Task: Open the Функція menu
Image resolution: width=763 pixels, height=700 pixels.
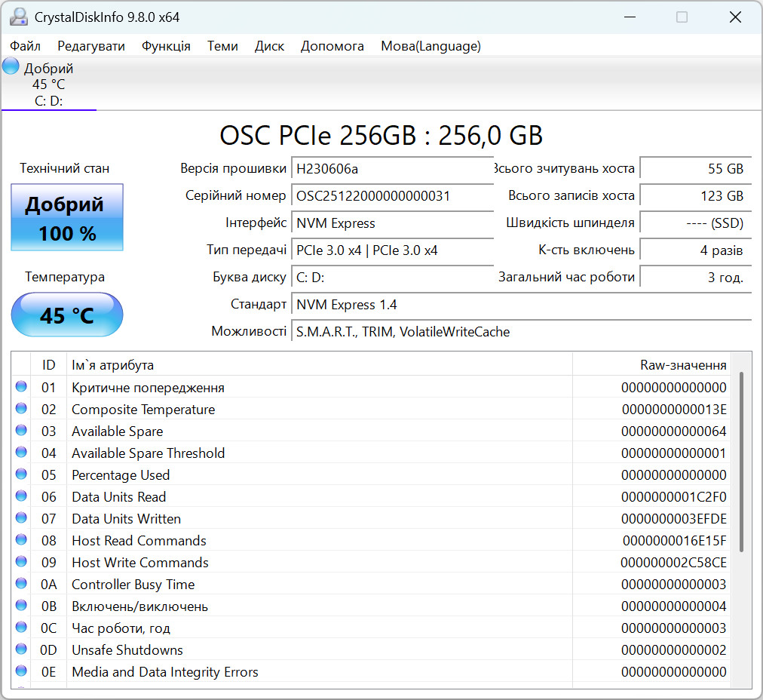Action: tap(166, 46)
